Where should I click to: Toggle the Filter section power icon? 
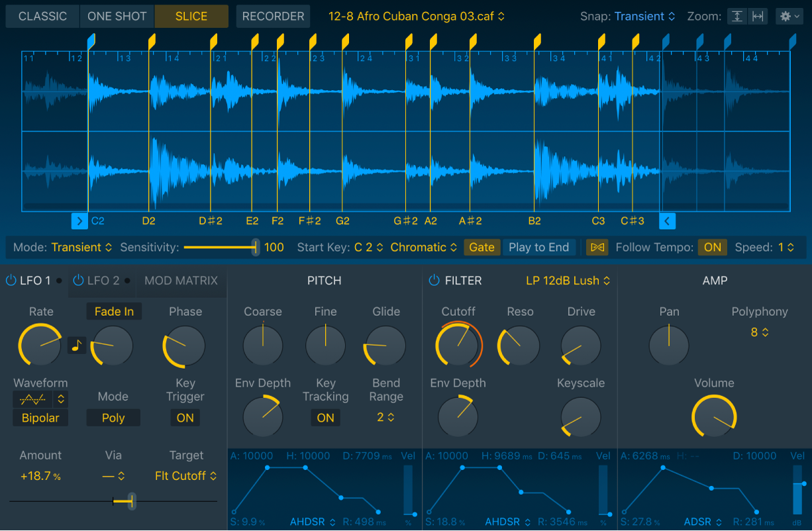tap(434, 280)
